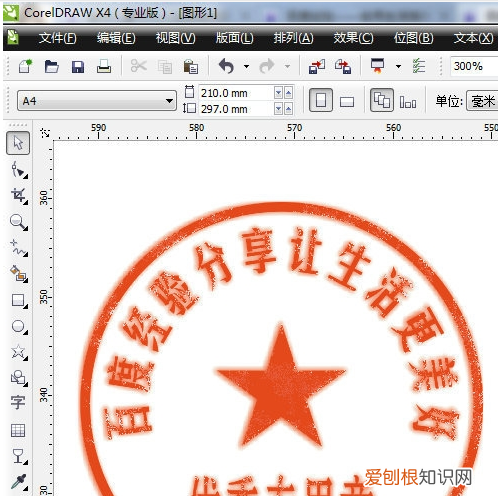Set page to landscape orientation

[347, 101]
